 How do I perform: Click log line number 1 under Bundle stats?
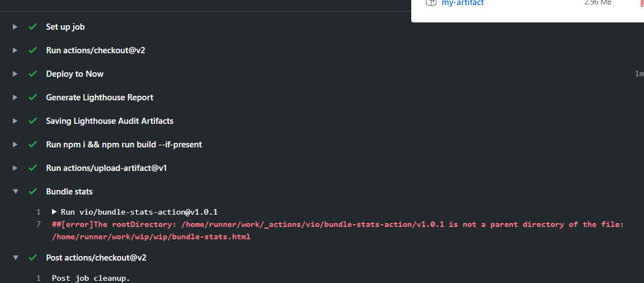(39, 212)
